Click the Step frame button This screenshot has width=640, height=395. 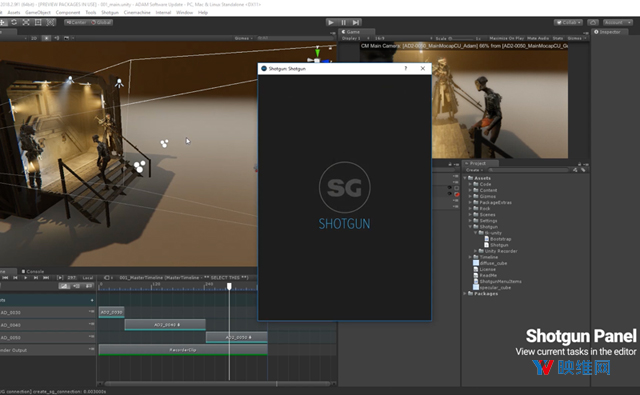pos(356,22)
